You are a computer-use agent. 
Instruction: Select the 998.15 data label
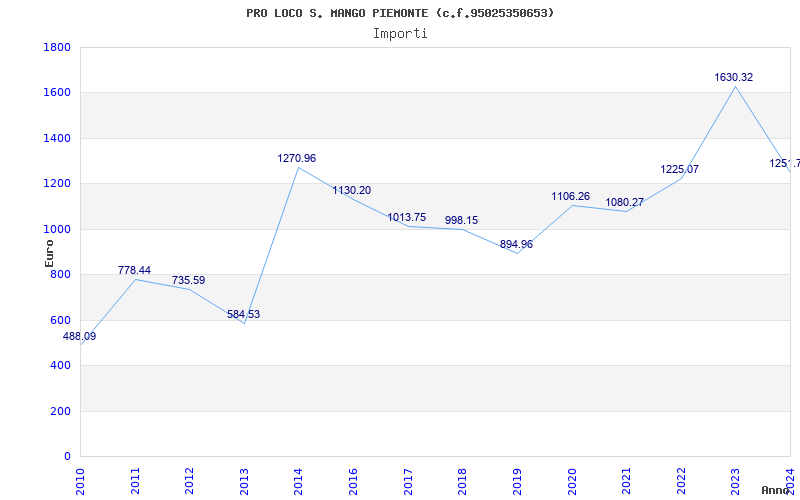461,220
